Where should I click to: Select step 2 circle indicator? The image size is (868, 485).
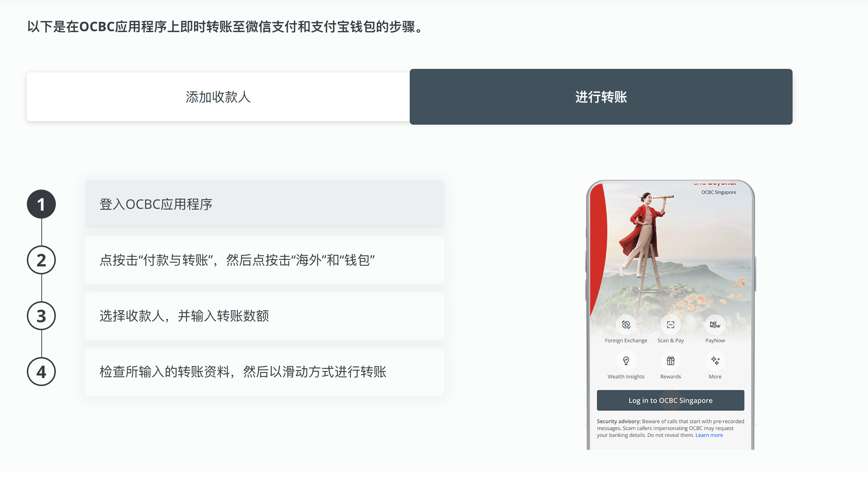click(41, 260)
